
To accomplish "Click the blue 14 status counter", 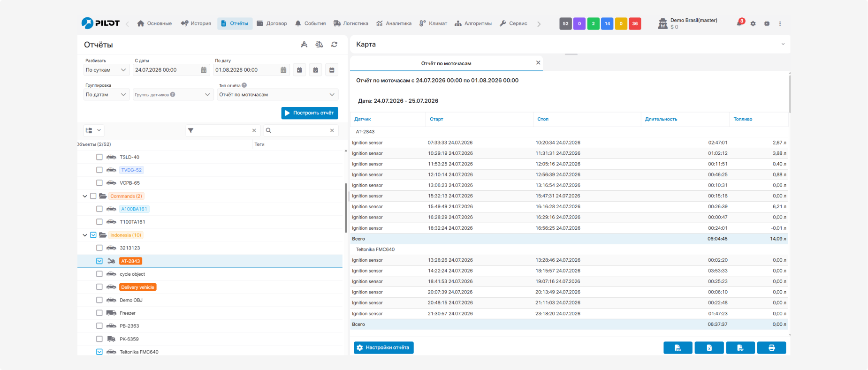I will [x=607, y=23].
